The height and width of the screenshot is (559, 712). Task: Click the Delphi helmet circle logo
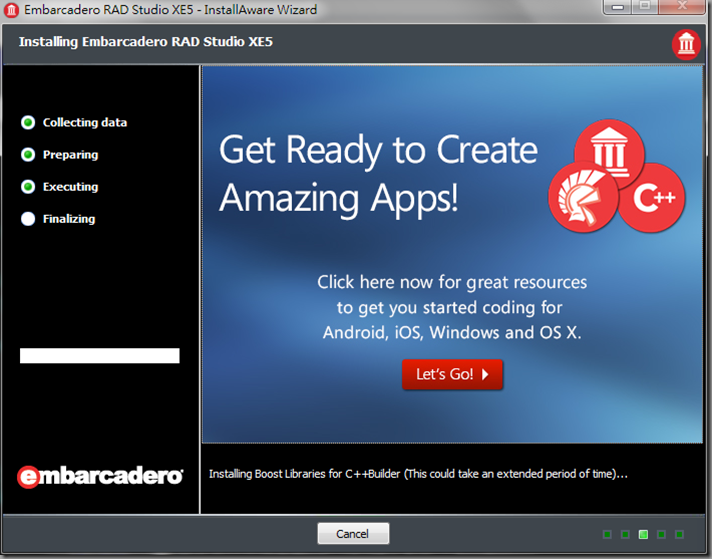tap(583, 198)
